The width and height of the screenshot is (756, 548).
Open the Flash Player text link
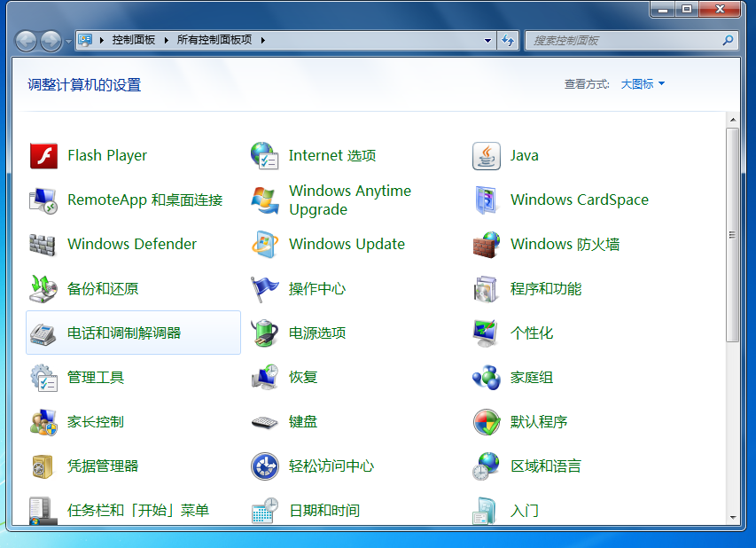point(107,156)
